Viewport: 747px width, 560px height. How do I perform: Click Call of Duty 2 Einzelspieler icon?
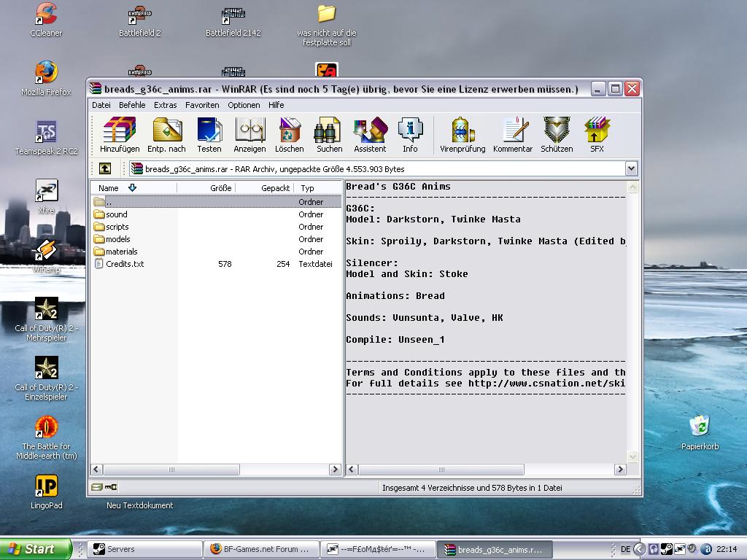click(46, 379)
